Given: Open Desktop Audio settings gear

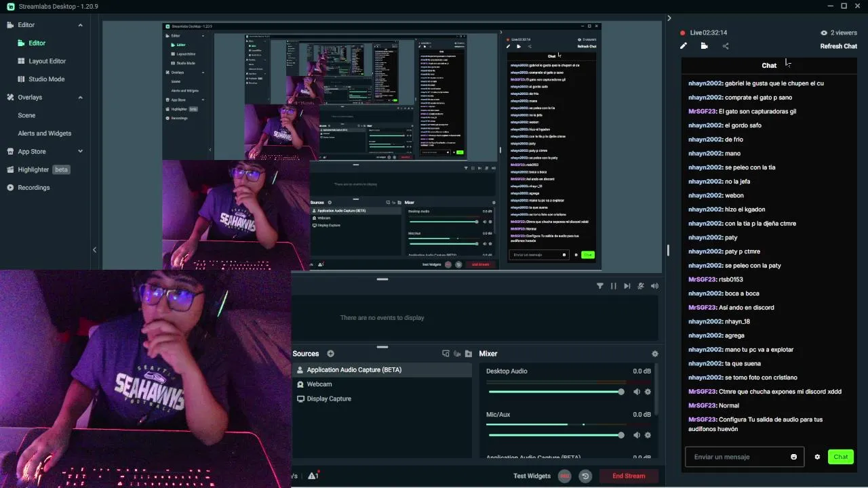Looking at the screenshot, I should (x=648, y=392).
